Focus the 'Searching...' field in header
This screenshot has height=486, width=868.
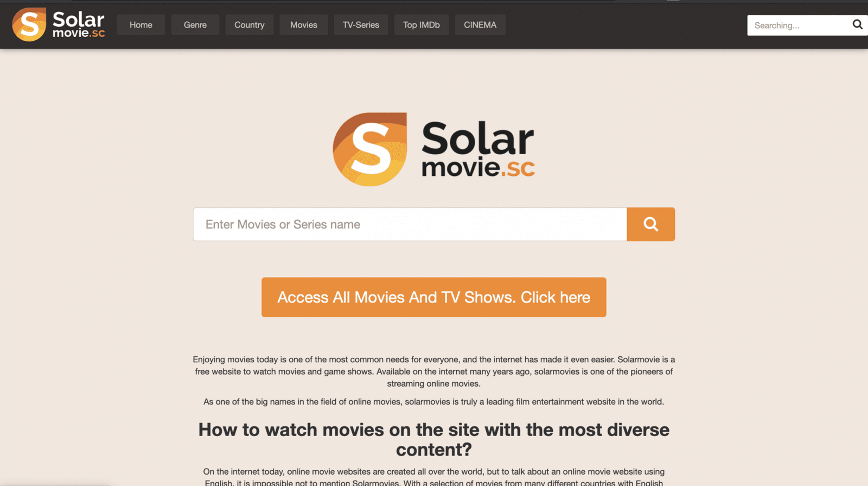pyautogui.click(x=799, y=26)
